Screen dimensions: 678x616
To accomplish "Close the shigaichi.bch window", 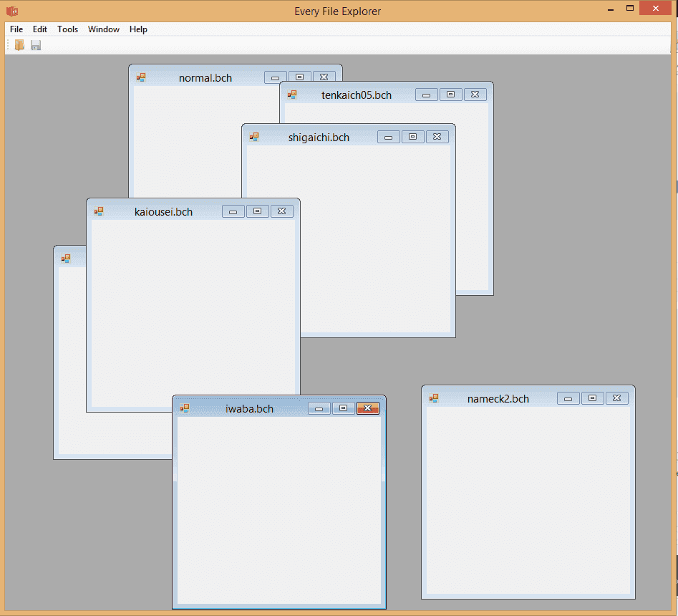I will coord(437,137).
